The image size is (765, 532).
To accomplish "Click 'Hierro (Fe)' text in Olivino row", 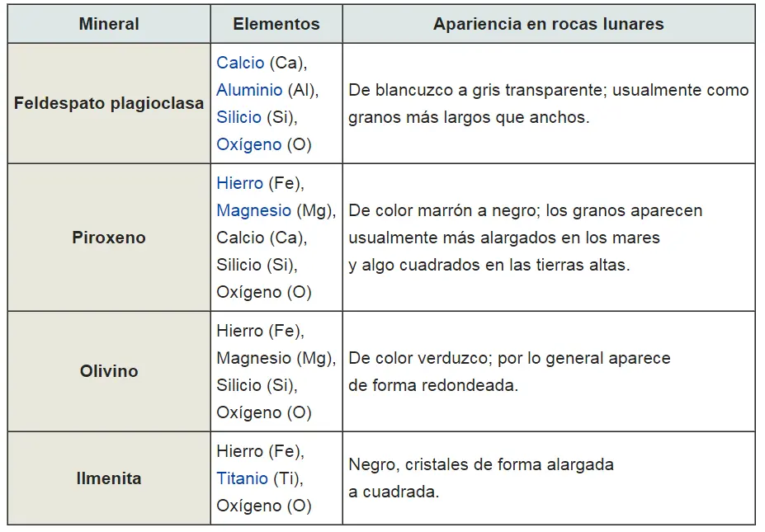I will pos(261,331).
